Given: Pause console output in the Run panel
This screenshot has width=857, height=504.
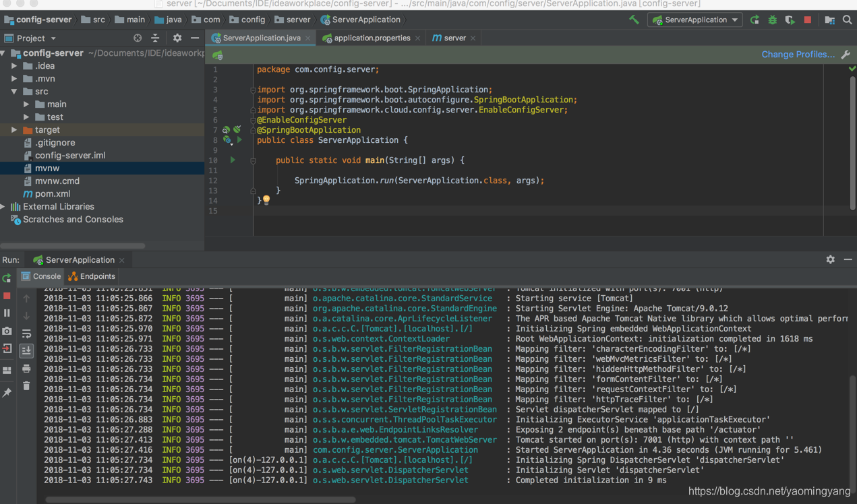Looking at the screenshot, I should click(x=7, y=313).
